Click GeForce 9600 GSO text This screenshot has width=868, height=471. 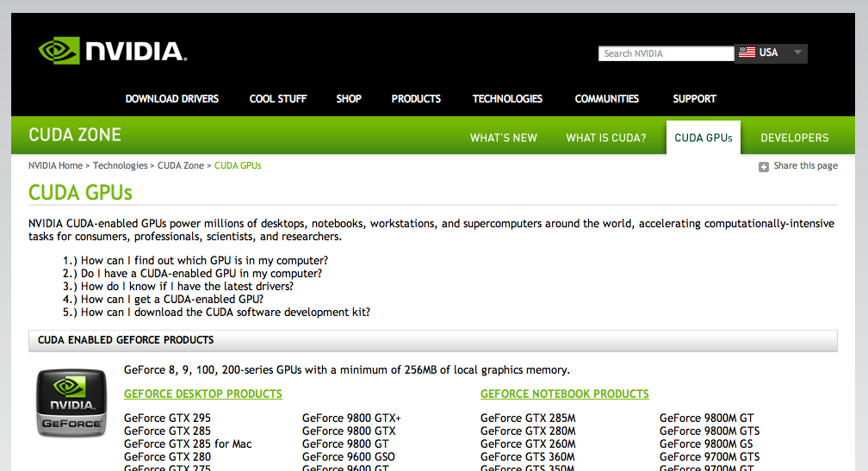click(x=349, y=457)
